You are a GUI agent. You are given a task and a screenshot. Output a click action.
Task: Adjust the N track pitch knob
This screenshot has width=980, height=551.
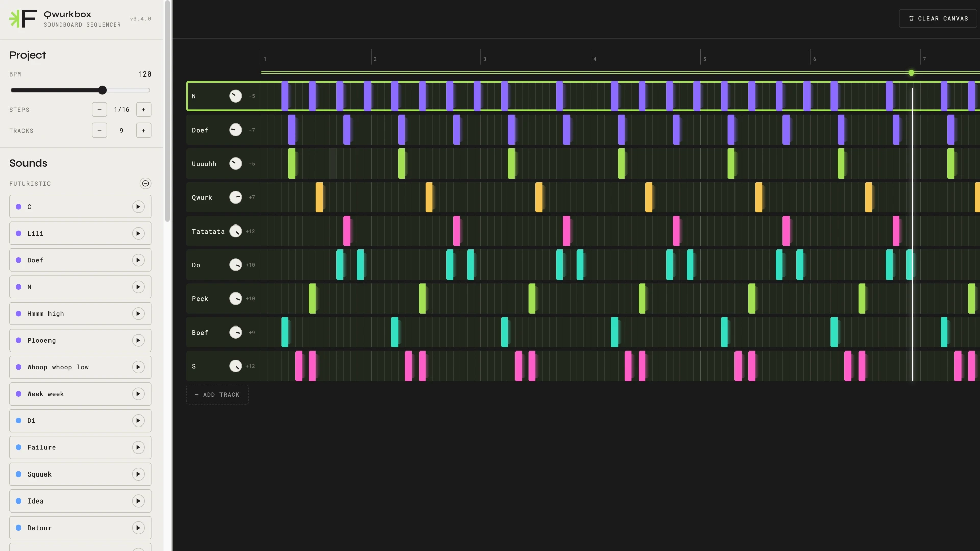click(x=235, y=96)
